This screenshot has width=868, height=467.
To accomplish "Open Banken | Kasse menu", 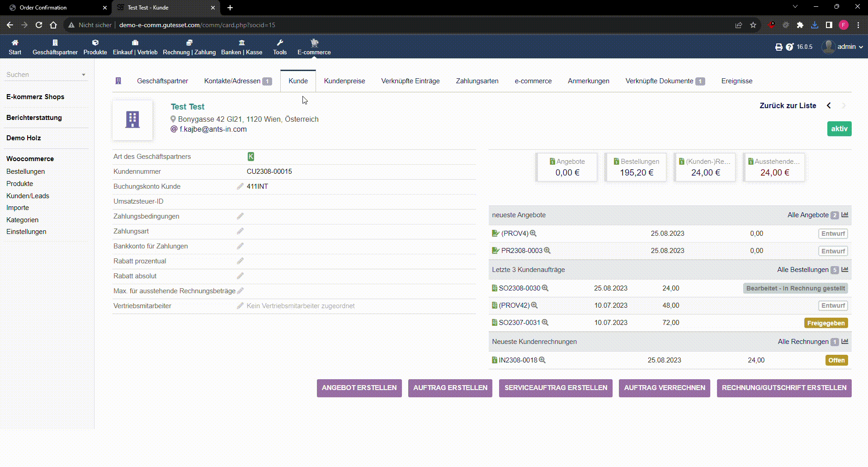I will click(x=242, y=47).
